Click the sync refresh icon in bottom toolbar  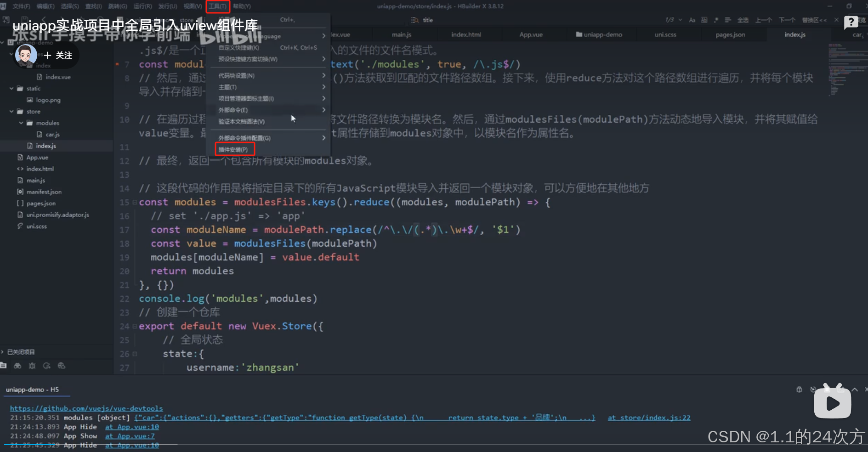click(x=47, y=366)
